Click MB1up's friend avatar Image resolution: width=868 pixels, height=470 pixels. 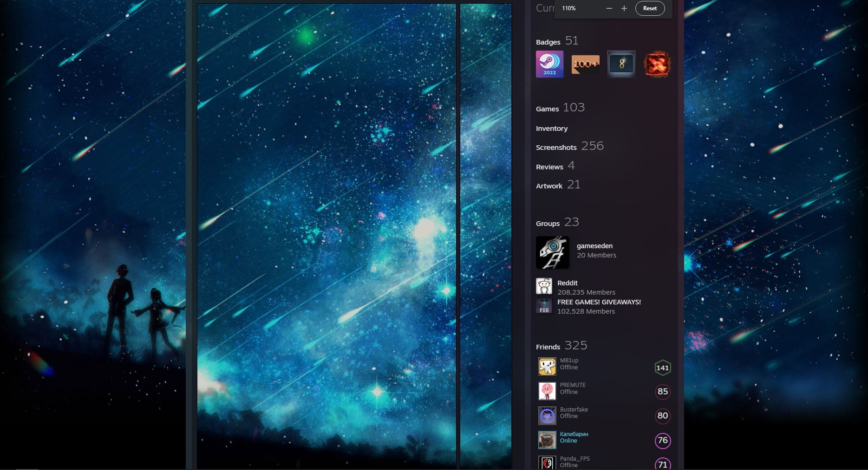click(547, 366)
